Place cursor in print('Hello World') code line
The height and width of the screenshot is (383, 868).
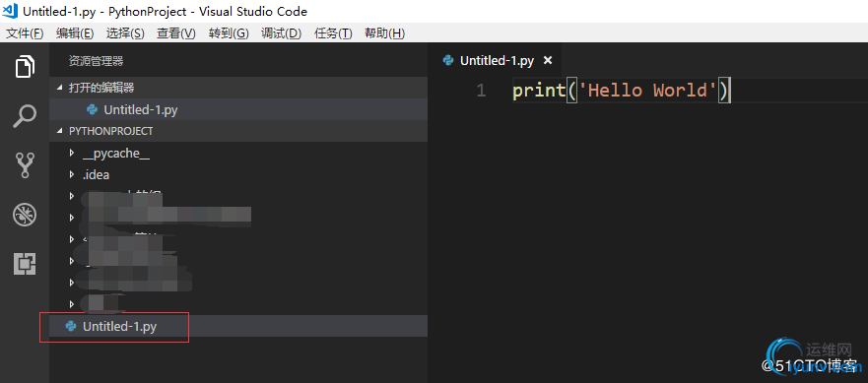point(622,91)
